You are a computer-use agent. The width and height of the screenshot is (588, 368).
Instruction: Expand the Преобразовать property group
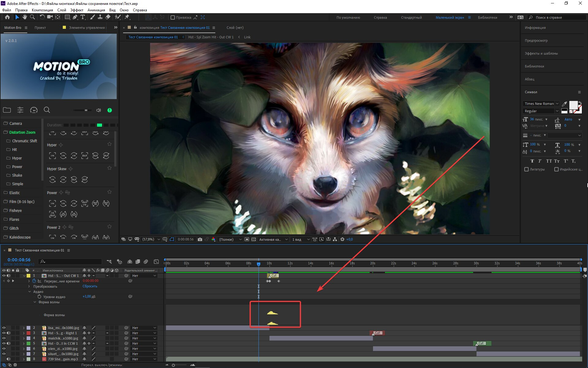coord(29,286)
